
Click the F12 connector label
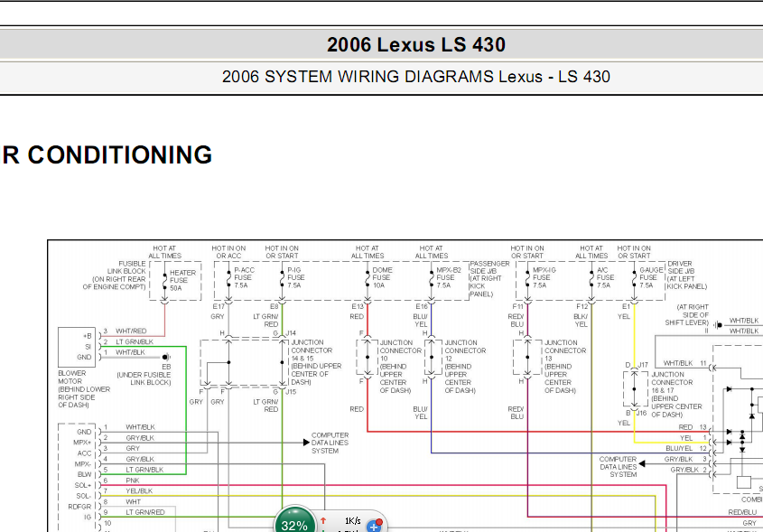coord(582,306)
